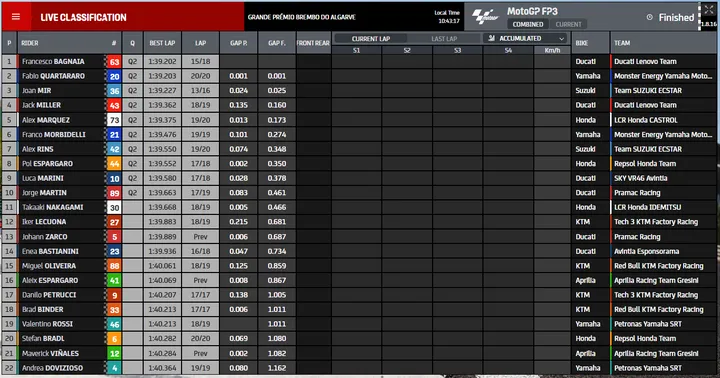
Task: Click the blue number 20 badge
Action: pos(114,76)
